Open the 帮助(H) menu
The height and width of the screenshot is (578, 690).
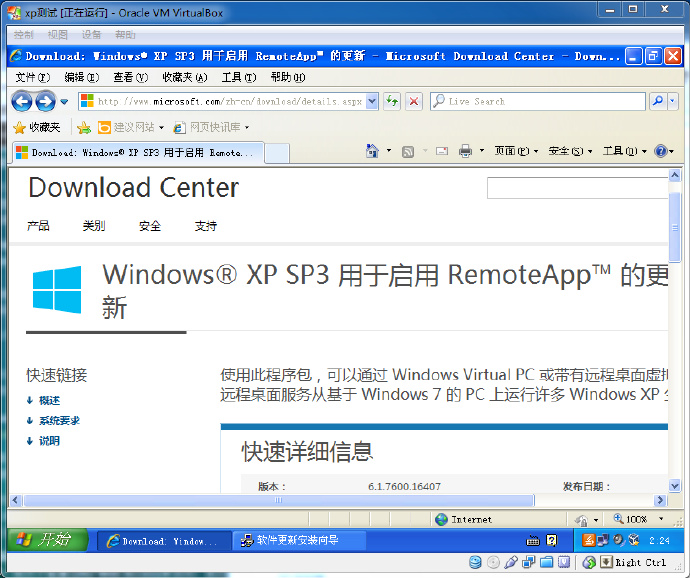pos(288,77)
